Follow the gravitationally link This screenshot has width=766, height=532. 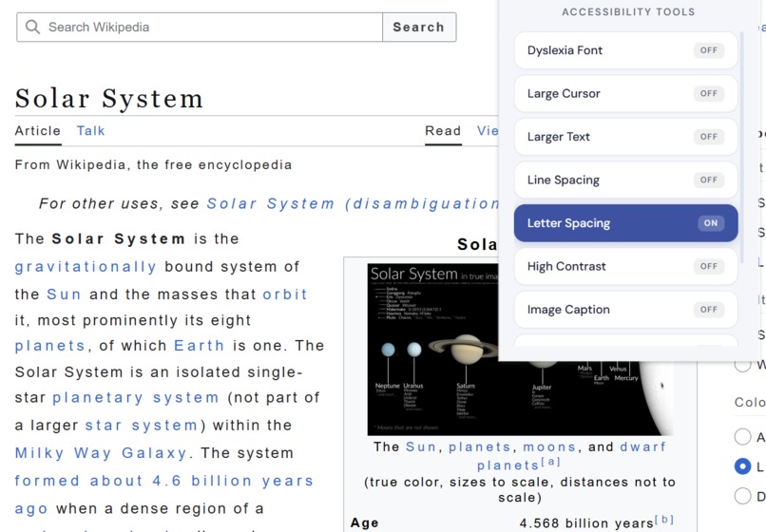(86, 267)
